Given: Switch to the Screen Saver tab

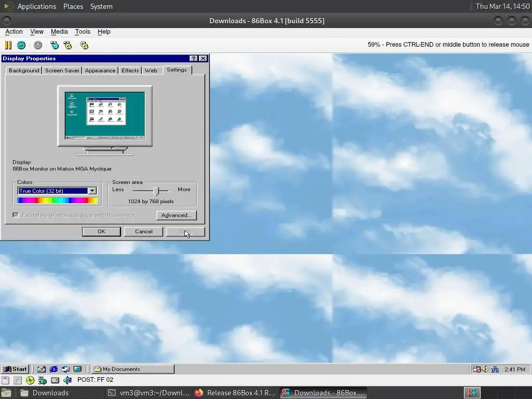Looking at the screenshot, I should (62, 70).
